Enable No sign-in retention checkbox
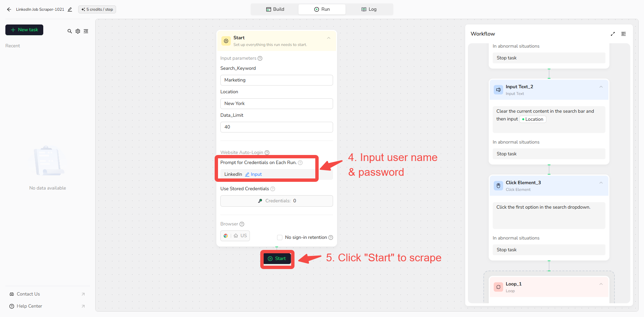Viewport: 644px width, 317px height. tap(280, 237)
